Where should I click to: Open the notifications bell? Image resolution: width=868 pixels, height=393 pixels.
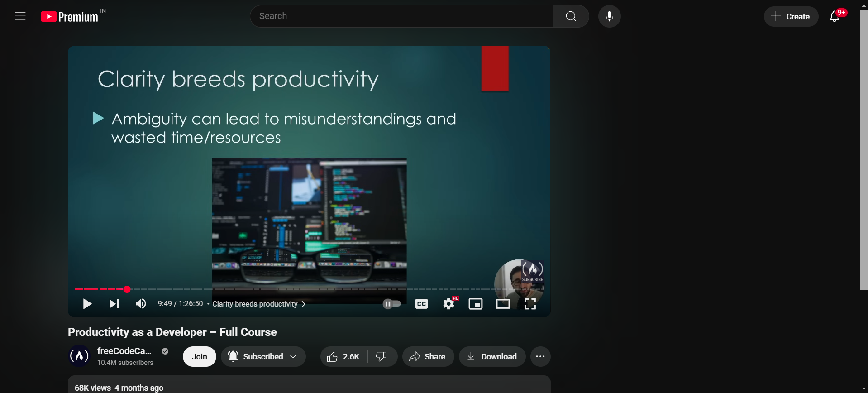(x=835, y=16)
